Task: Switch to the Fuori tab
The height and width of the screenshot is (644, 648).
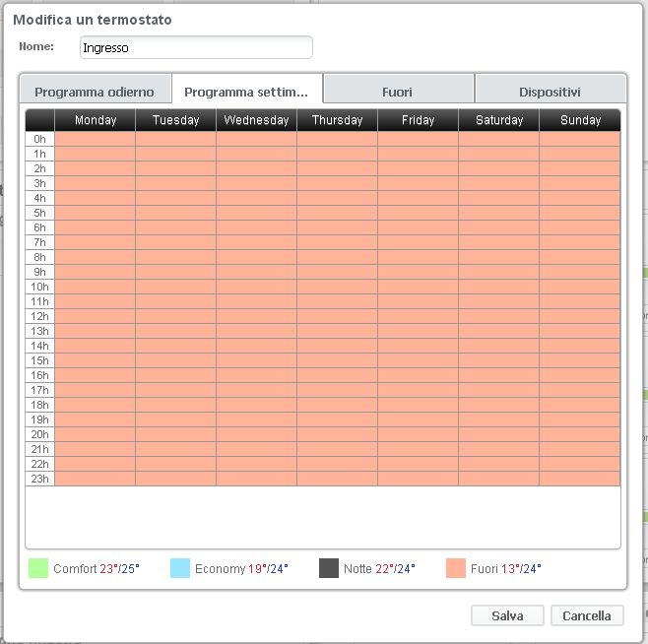Action: click(x=398, y=92)
